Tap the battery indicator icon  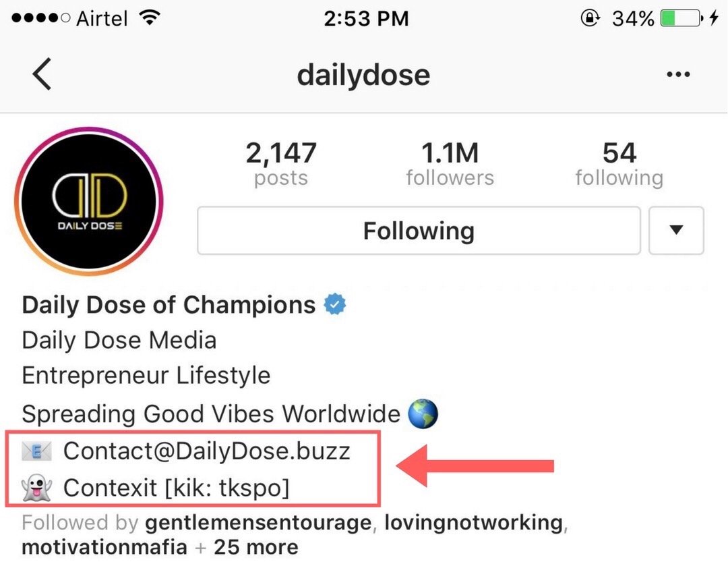[682, 19]
